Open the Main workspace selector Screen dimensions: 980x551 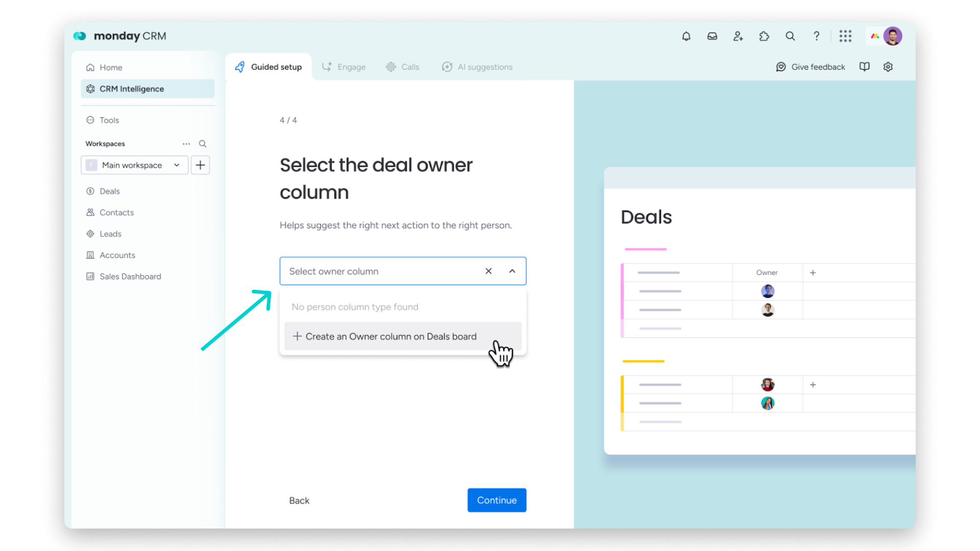[x=135, y=165]
